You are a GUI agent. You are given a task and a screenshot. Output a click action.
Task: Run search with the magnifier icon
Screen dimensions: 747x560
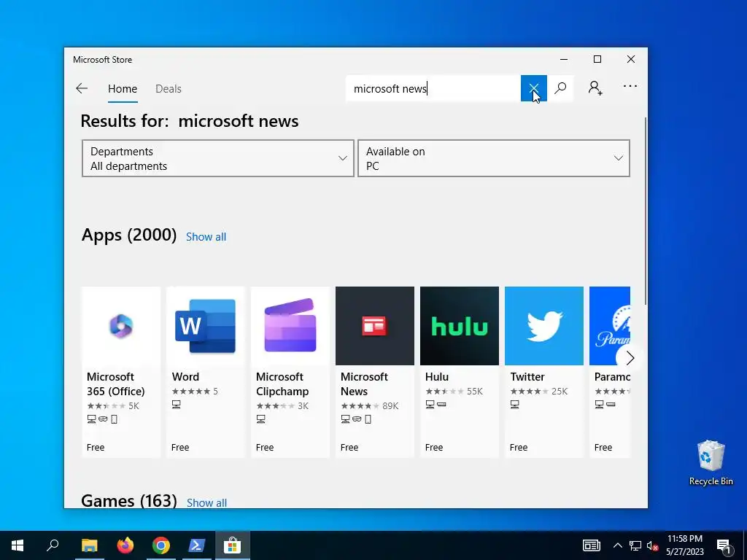(x=560, y=88)
